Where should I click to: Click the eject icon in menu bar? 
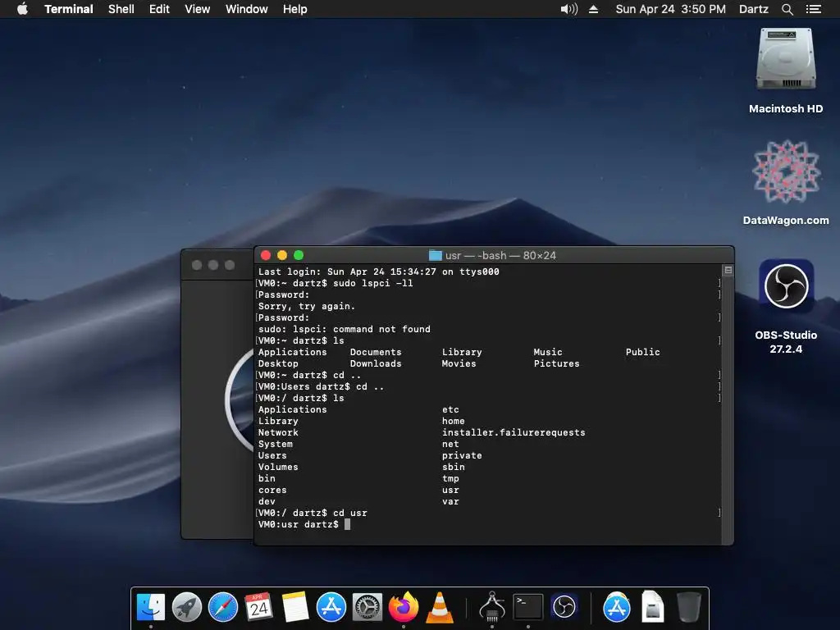[594, 9]
